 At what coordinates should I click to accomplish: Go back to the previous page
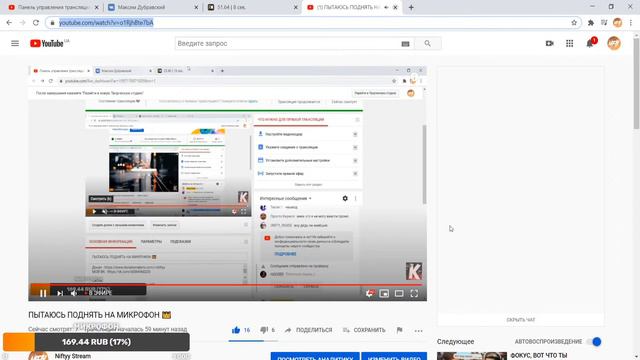point(9,23)
